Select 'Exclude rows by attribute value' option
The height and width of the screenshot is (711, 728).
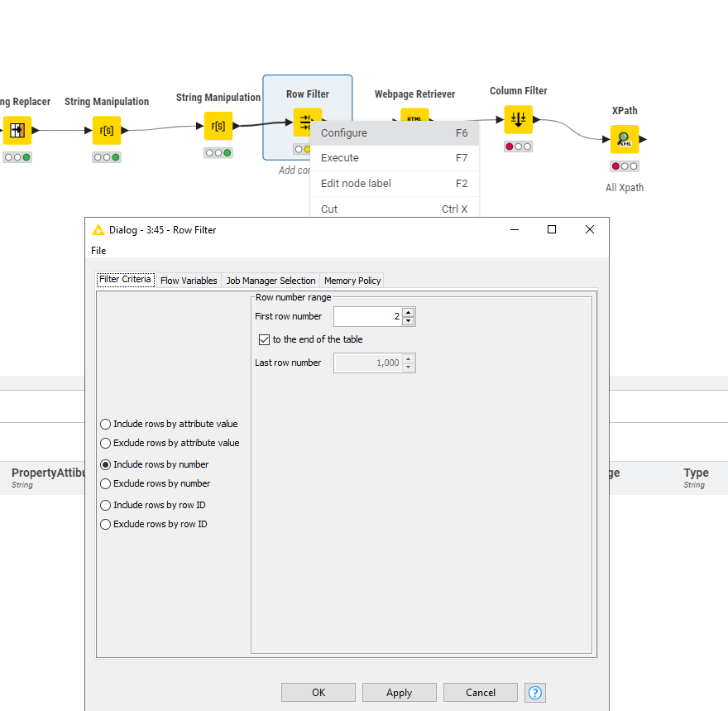point(105,443)
